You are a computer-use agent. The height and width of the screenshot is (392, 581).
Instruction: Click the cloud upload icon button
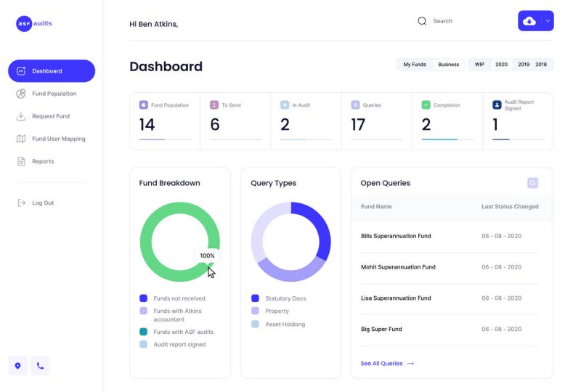tap(529, 21)
